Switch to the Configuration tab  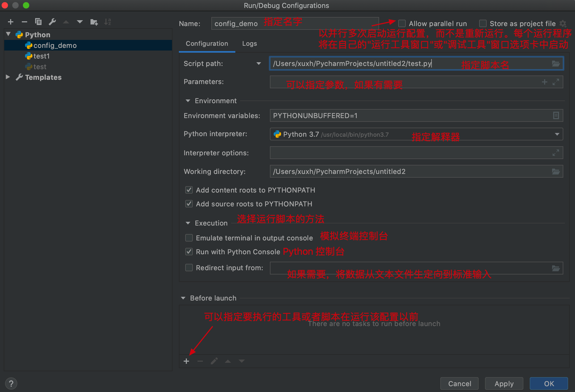[x=207, y=44]
